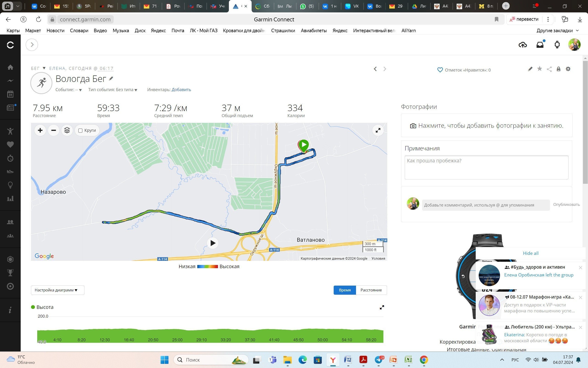
Task: Edit the activity name with the pencil beside Вологда Бег
Action: pyautogui.click(x=111, y=78)
